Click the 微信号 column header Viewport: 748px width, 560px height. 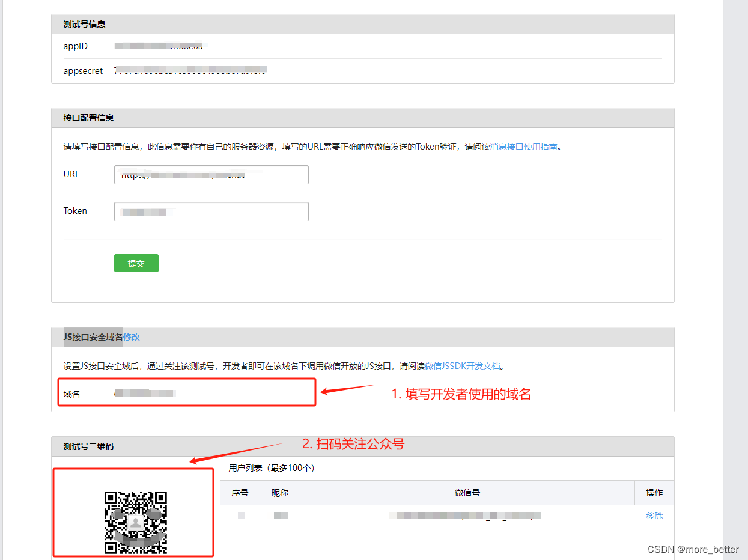(467, 492)
